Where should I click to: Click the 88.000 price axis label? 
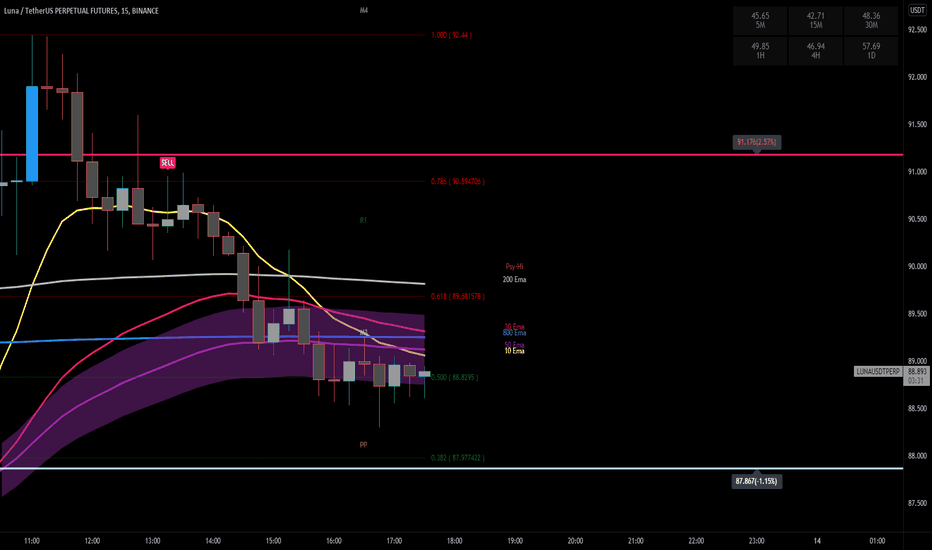[x=917, y=456]
